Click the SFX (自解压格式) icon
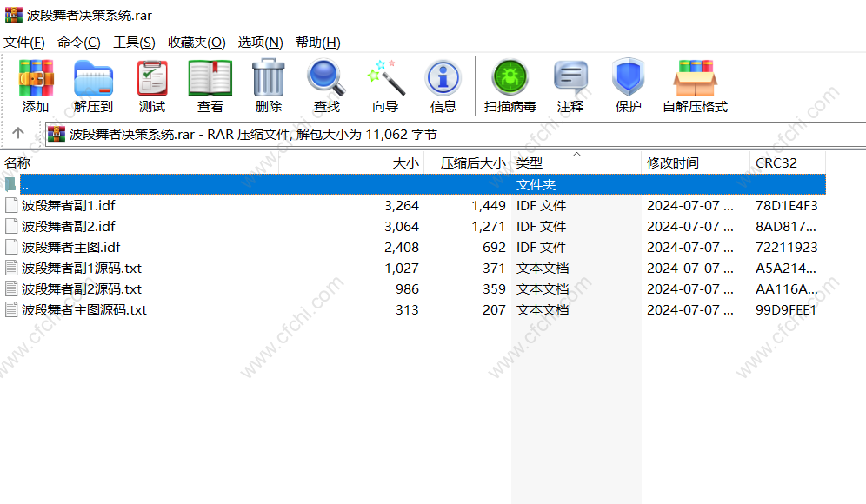The image size is (866, 504). point(696,78)
